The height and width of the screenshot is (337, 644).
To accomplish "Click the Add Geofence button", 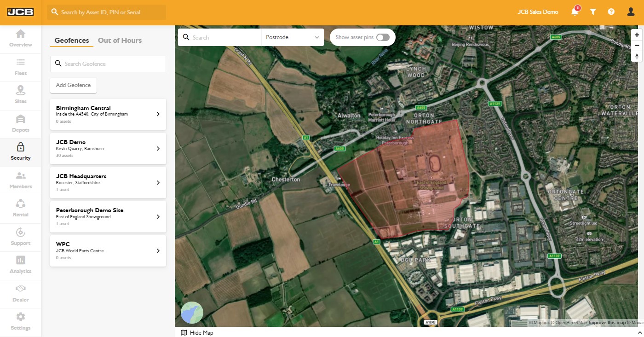I will tap(73, 85).
